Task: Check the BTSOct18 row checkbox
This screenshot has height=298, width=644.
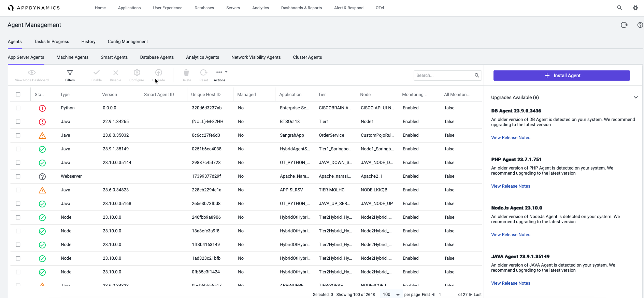Action: (x=18, y=122)
